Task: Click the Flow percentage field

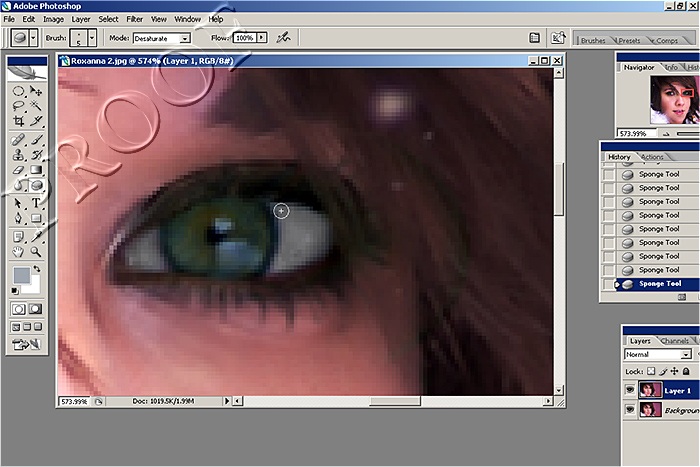Action: [245, 38]
